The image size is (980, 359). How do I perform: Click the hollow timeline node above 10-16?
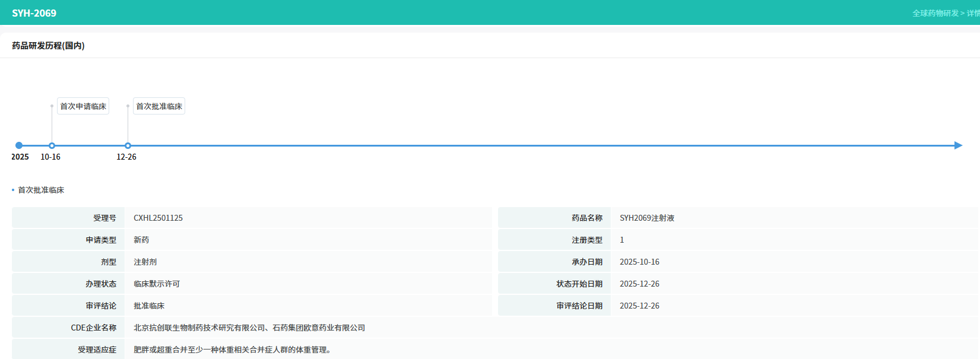tap(52, 145)
